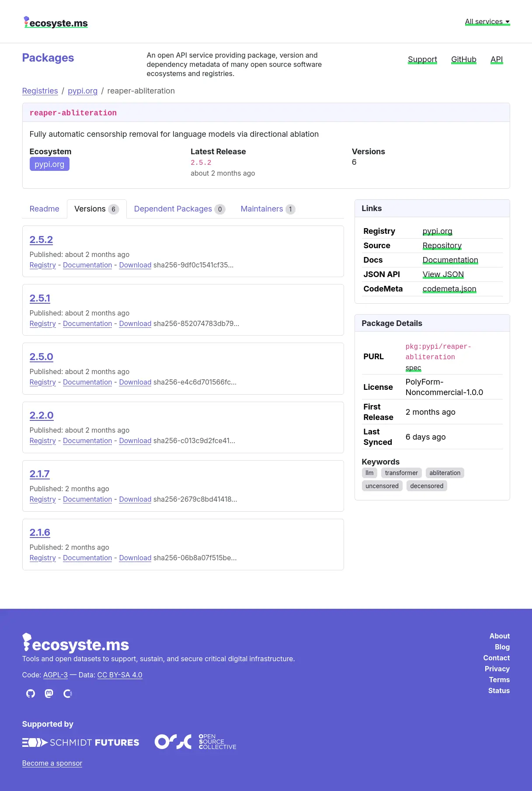Open the Terms footer link

coord(499,680)
